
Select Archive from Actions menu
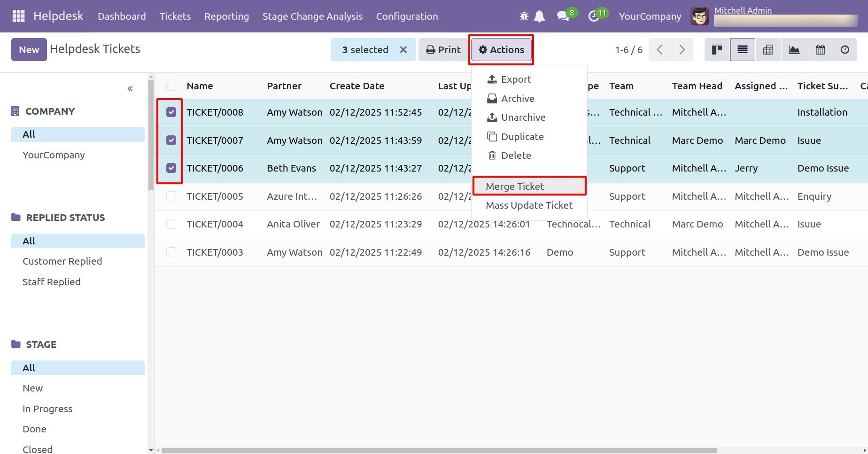click(529, 99)
